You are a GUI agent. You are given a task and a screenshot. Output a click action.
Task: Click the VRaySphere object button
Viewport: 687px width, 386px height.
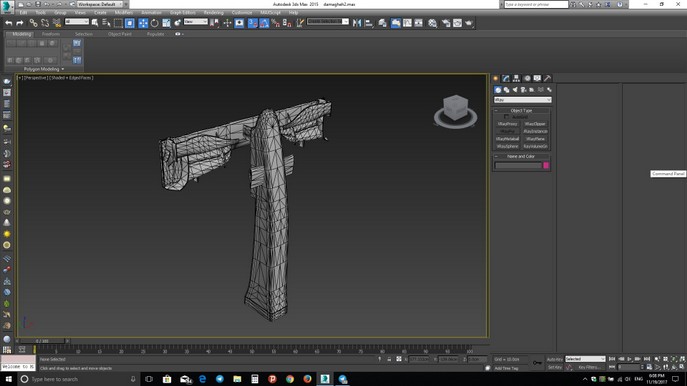click(508, 146)
